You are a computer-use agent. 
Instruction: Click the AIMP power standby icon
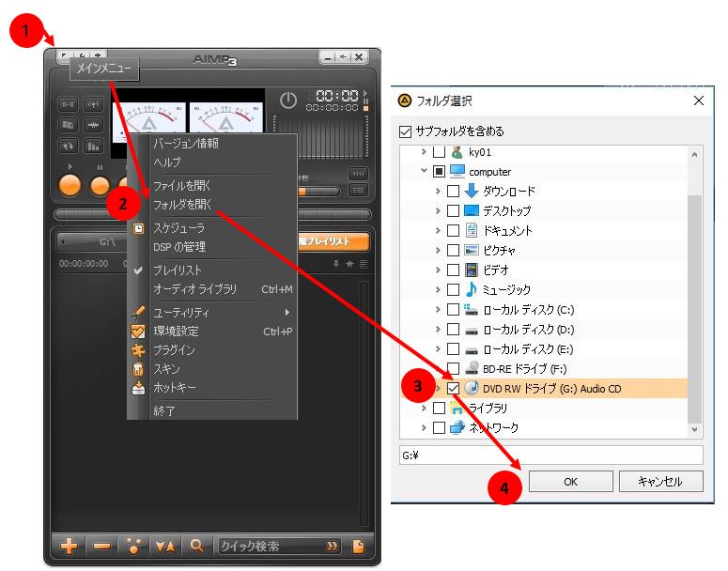287,100
